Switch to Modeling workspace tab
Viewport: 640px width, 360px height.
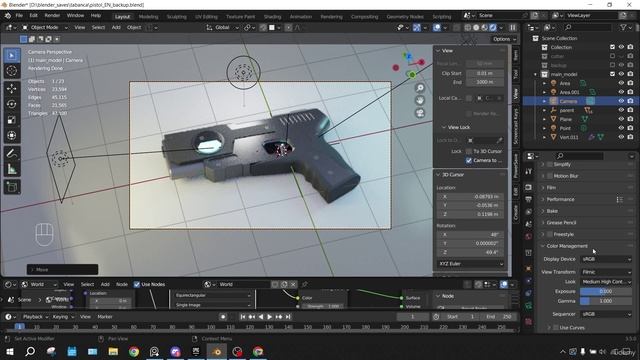click(149, 17)
